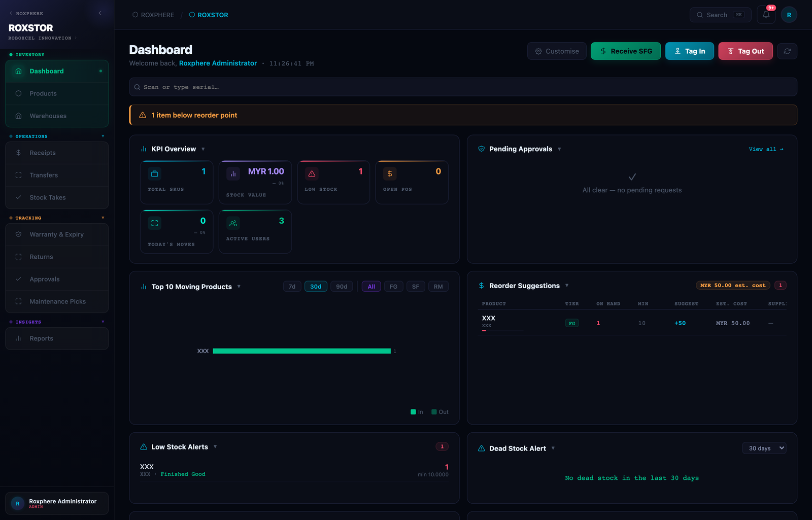Collapse the Dead Stock Alert panel
Screen dimensions: 812x520
553,448
